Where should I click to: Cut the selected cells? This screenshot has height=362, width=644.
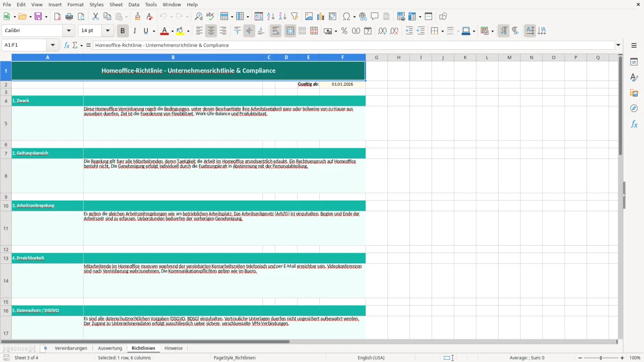click(x=96, y=17)
